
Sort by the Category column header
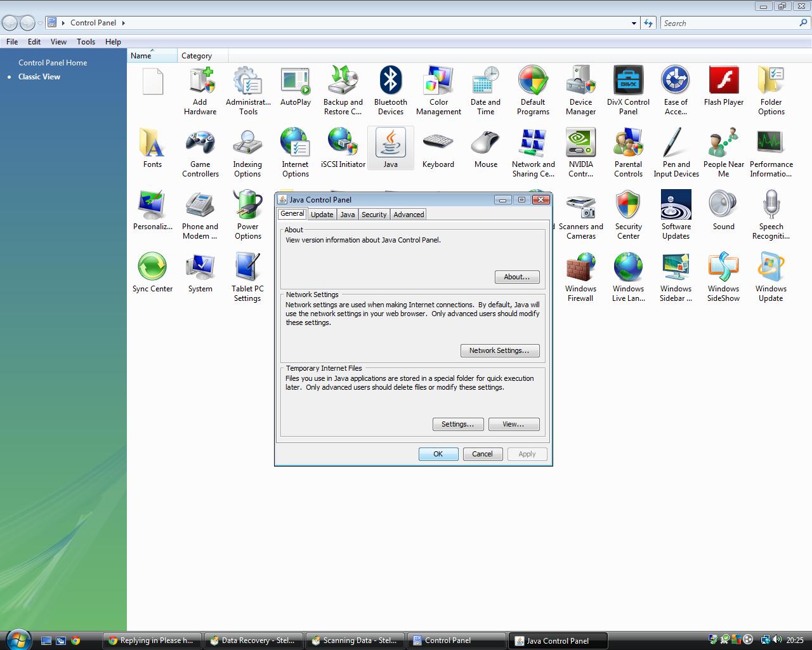(203, 56)
